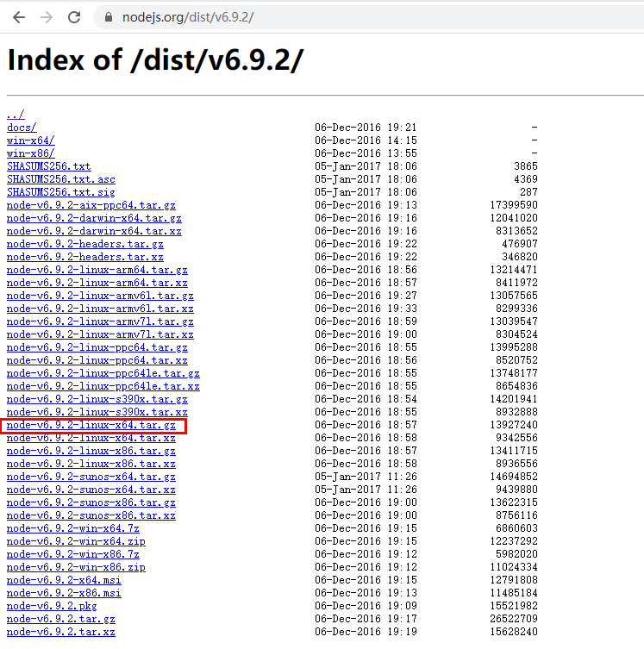Download node-v6.9.2-win-x64.zip

(x=76, y=541)
